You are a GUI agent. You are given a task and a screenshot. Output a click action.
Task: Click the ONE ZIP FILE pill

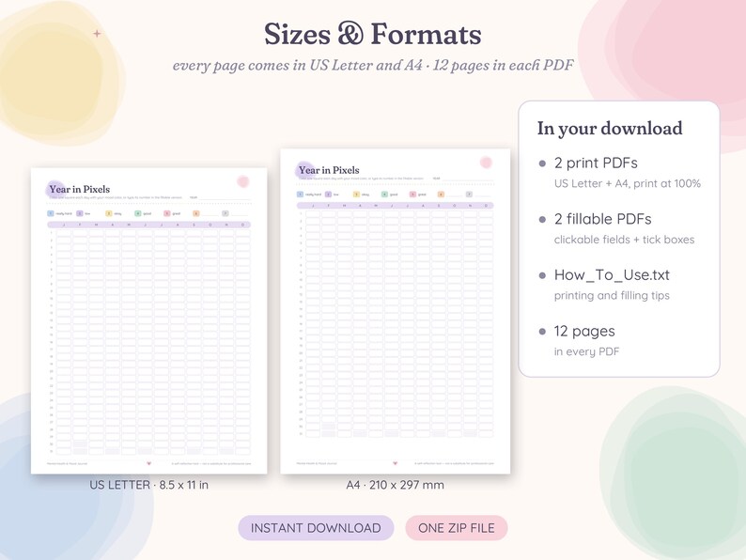(457, 528)
